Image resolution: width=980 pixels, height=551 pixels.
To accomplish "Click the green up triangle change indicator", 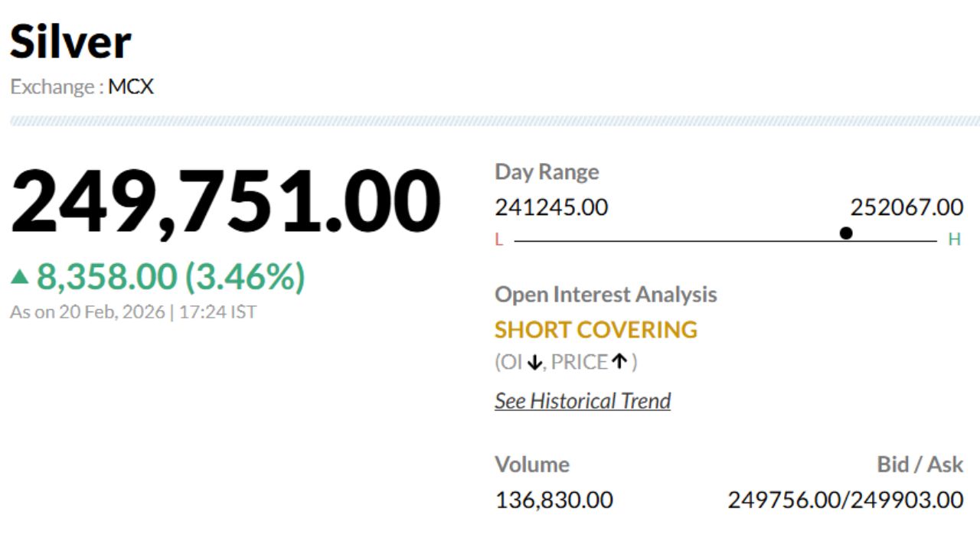I will [x=19, y=277].
